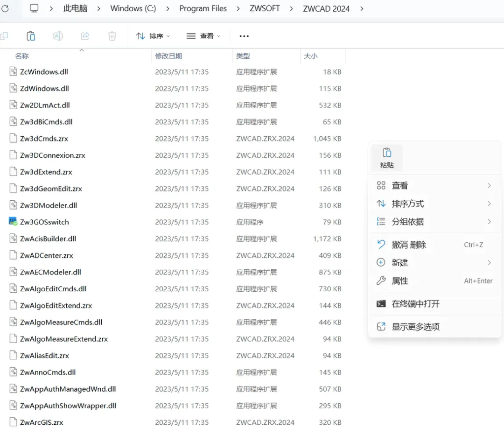Image resolution: width=504 pixels, height=428 pixels.
Task: Click the delete trash icon in toolbar
Action: click(112, 35)
